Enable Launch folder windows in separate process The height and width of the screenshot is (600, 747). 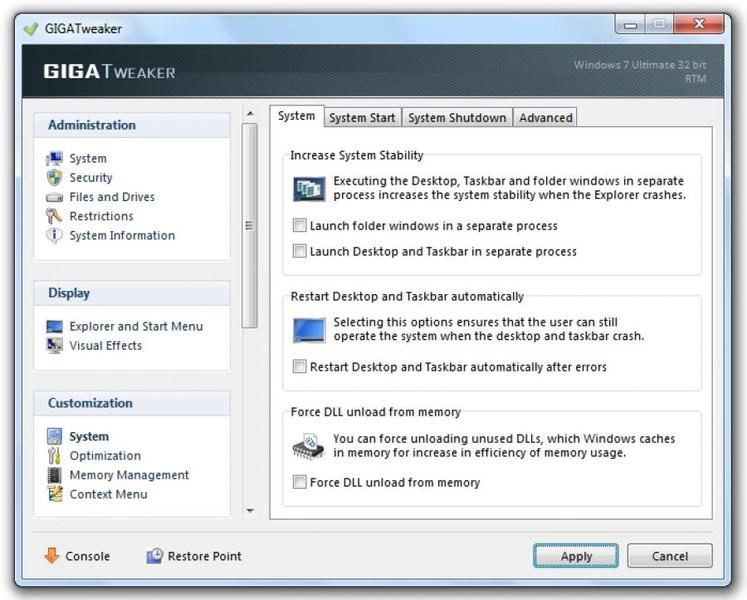point(299,225)
